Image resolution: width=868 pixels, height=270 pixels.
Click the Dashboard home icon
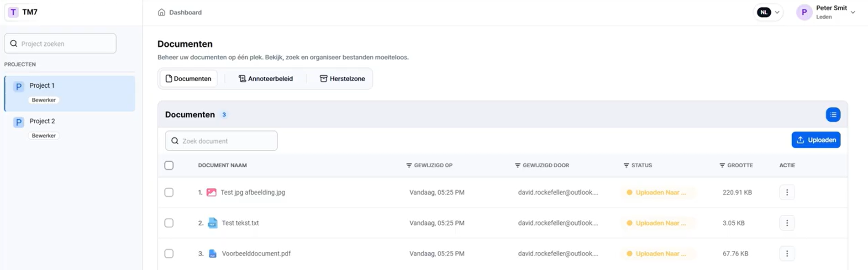click(x=162, y=12)
